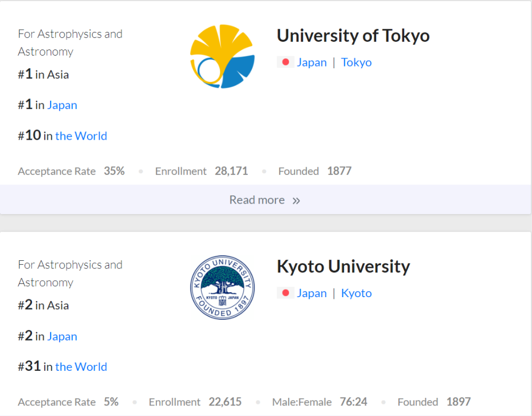Viewport: 532px width, 416px height.
Task: Click Astrophysics heading on Tokyo card
Action: [x=70, y=43]
